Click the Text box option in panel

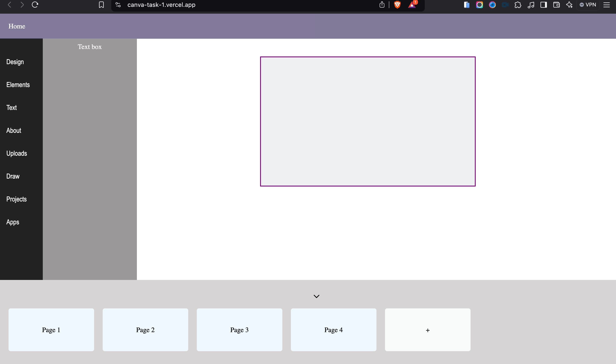(x=90, y=47)
